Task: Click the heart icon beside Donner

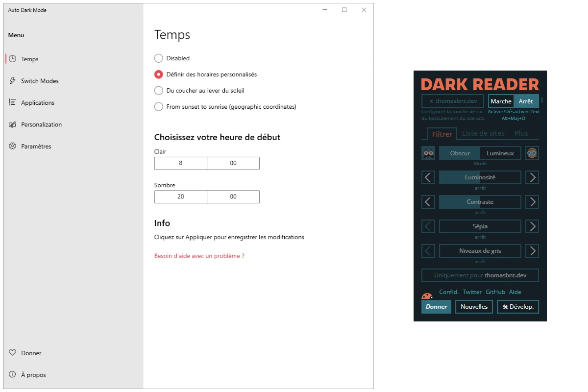Action: (x=12, y=353)
